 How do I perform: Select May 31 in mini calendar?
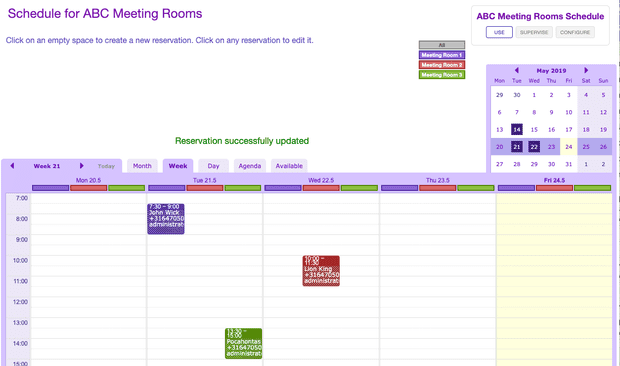click(569, 164)
